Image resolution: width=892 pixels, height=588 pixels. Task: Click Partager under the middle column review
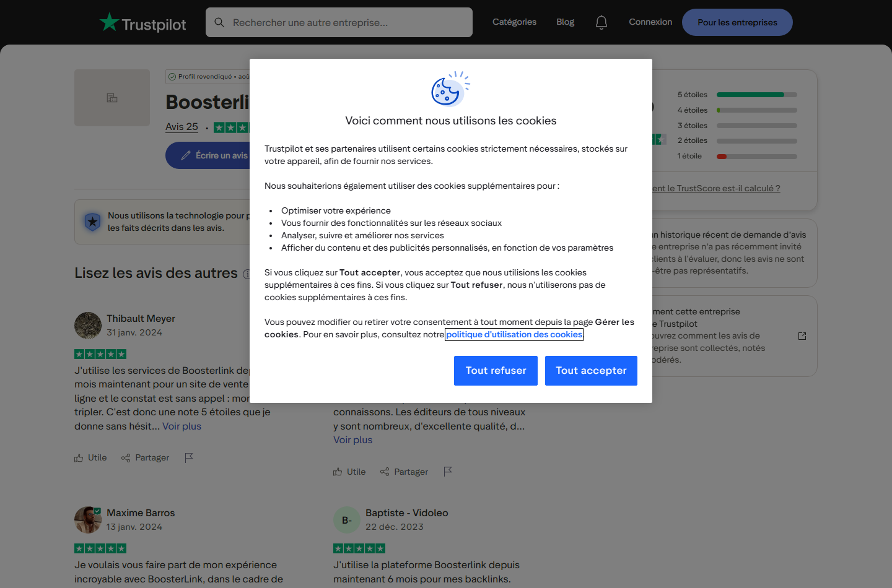404,472
